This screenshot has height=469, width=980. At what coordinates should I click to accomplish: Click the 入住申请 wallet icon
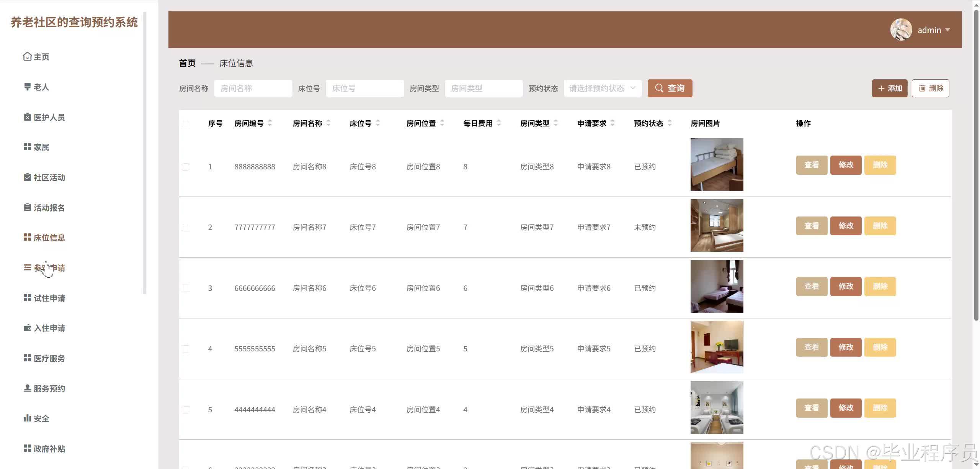(x=27, y=328)
